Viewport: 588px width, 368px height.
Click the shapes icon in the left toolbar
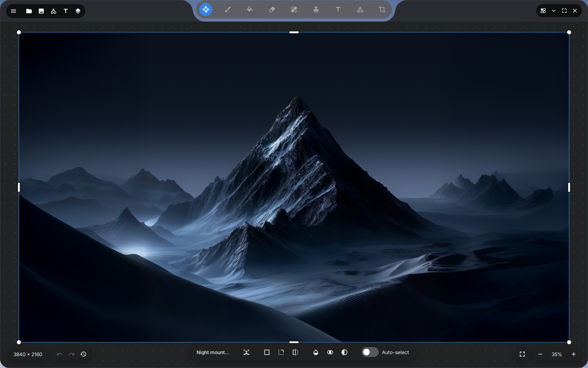click(x=53, y=11)
